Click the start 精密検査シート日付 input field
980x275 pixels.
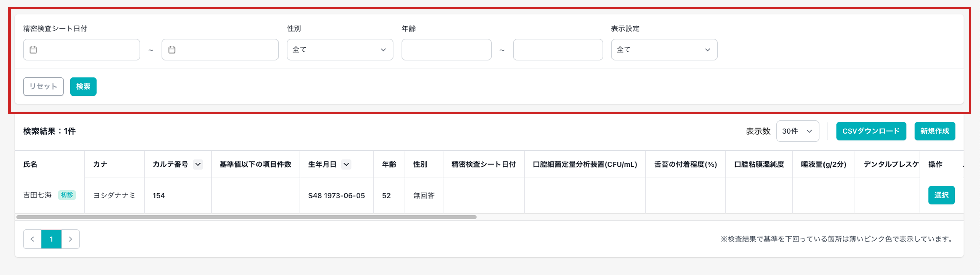point(81,49)
